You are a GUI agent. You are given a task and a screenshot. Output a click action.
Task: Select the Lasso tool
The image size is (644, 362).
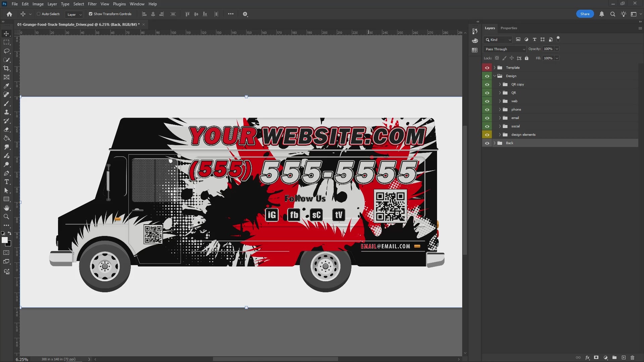coord(6,51)
